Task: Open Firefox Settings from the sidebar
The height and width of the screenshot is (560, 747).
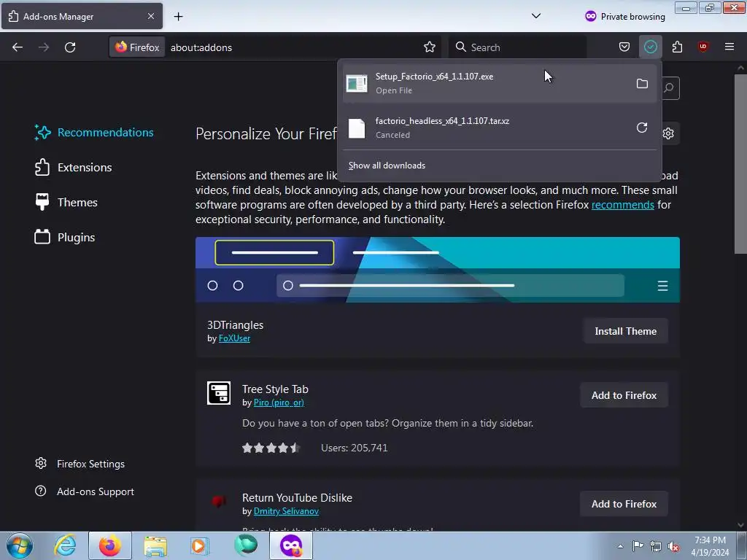Action: click(80, 464)
